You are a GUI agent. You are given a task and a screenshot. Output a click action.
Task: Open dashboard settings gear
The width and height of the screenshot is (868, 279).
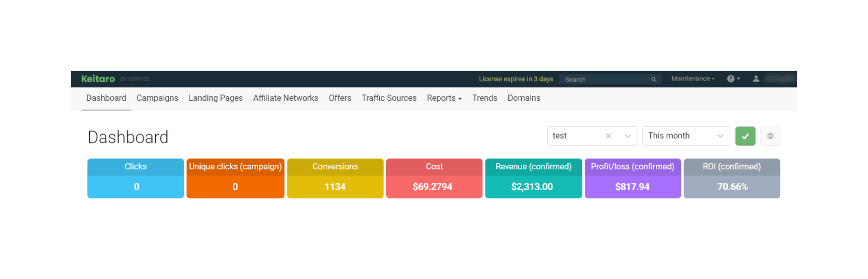(x=770, y=136)
